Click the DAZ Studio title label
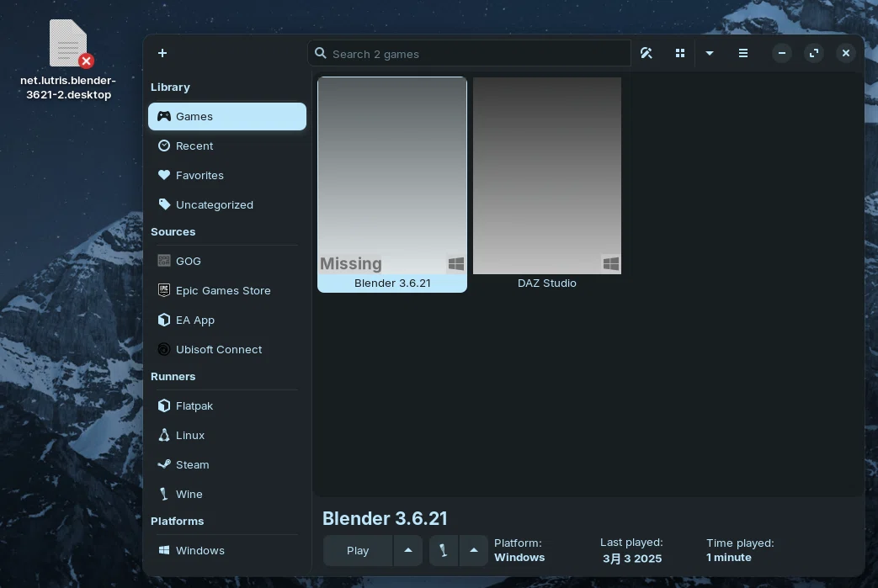The height and width of the screenshot is (588, 878). pos(547,283)
